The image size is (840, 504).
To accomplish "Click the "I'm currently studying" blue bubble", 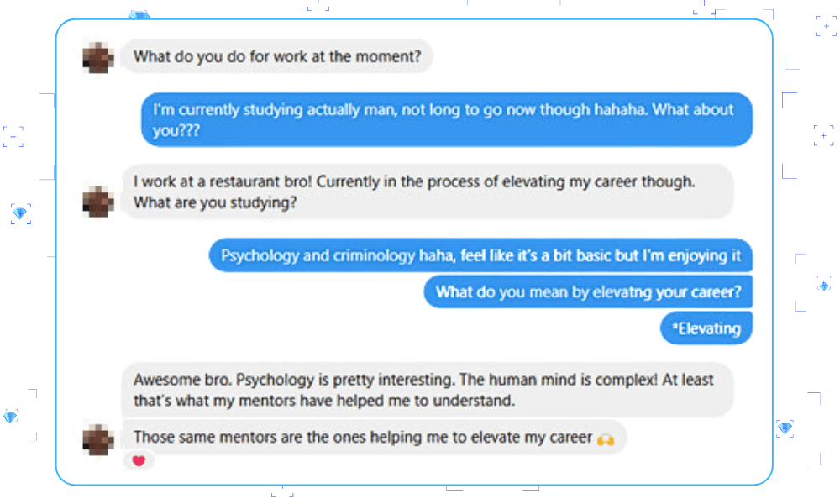I will point(446,119).
